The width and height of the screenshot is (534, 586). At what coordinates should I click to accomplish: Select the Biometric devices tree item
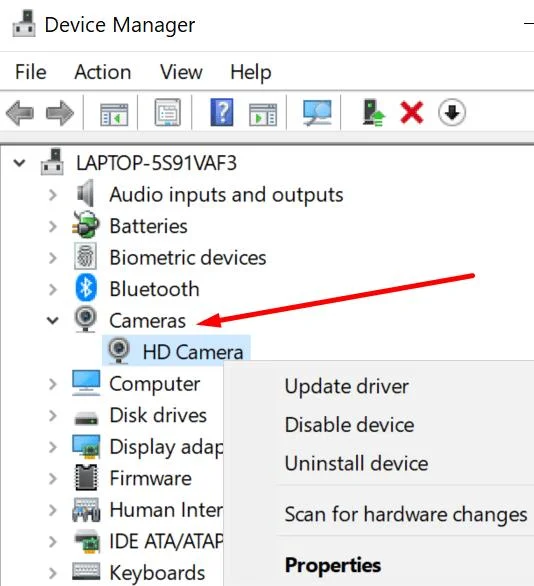(x=188, y=257)
